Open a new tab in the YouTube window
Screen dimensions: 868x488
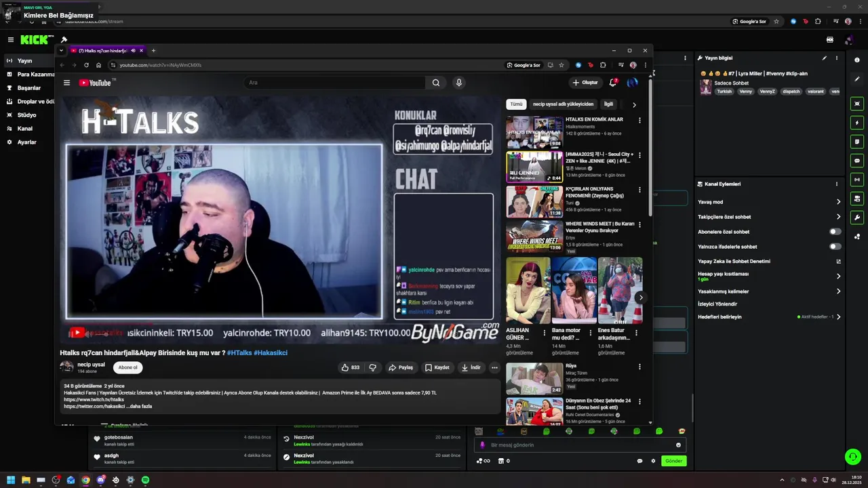point(153,51)
